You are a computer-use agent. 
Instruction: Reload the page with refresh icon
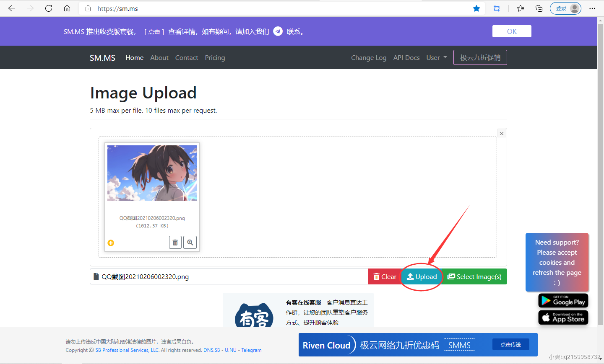tap(49, 8)
